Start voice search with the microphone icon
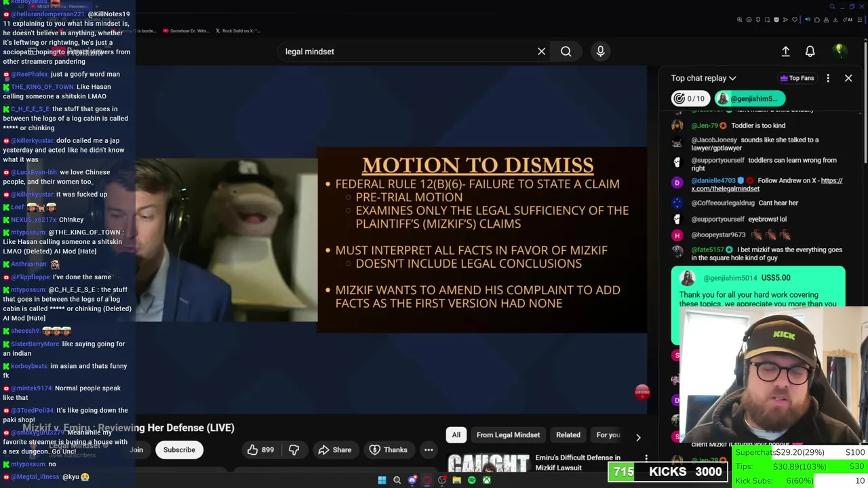This screenshot has height=488, width=868. (x=600, y=52)
